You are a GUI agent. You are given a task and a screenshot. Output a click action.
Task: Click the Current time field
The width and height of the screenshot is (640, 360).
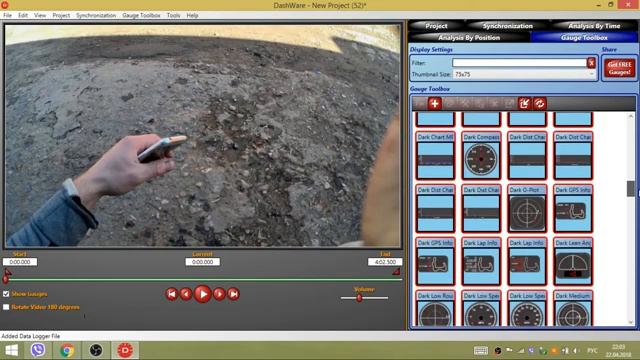[x=202, y=262]
